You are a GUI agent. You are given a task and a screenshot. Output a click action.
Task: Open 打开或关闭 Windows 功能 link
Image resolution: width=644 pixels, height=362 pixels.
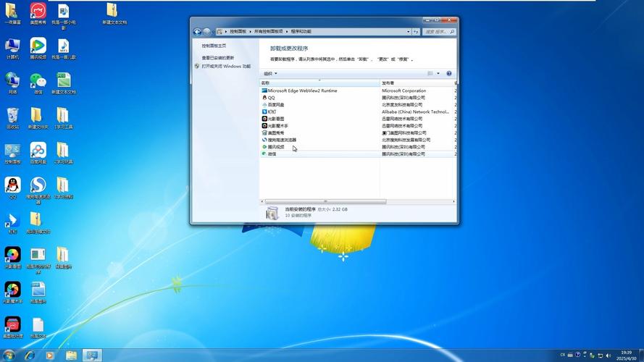(226, 66)
